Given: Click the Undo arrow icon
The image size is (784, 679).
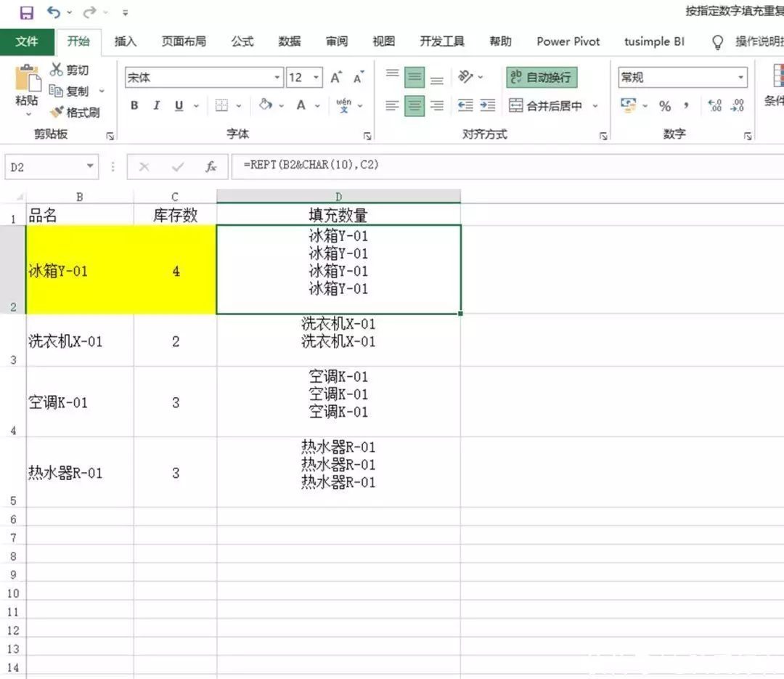Looking at the screenshot, I should [54, 12].
